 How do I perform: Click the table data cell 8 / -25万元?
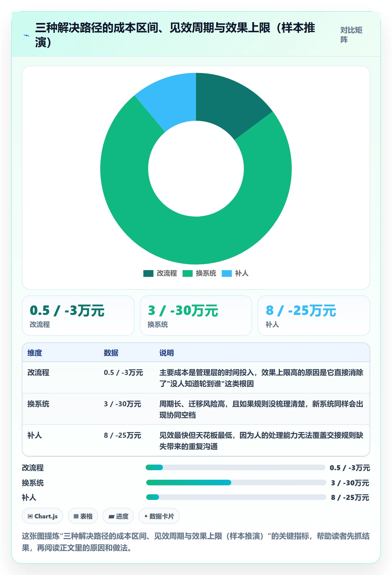point(123,435)
